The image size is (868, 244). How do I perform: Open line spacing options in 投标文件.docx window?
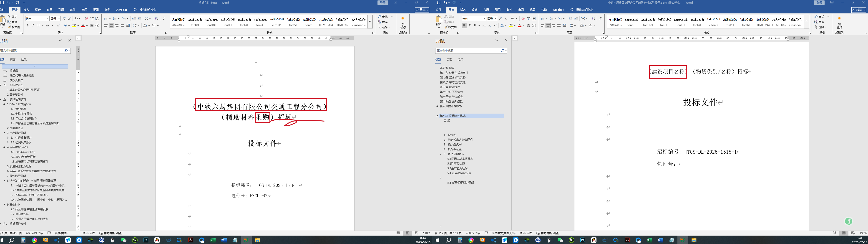click(136, 26)
